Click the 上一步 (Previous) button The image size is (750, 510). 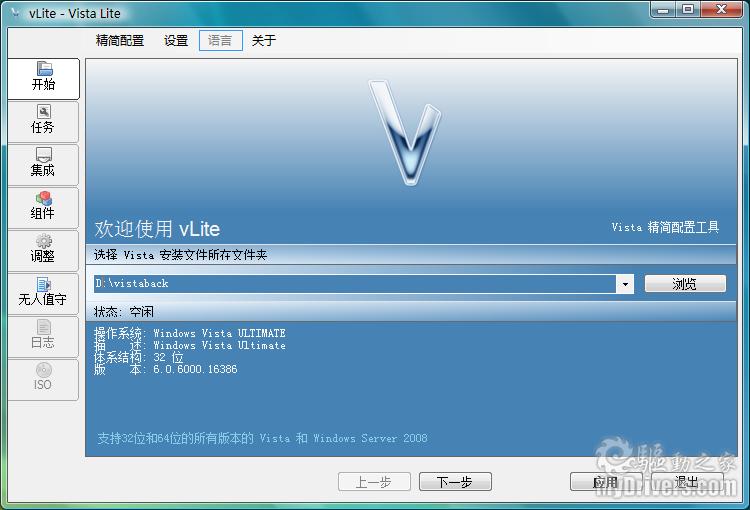374,482
